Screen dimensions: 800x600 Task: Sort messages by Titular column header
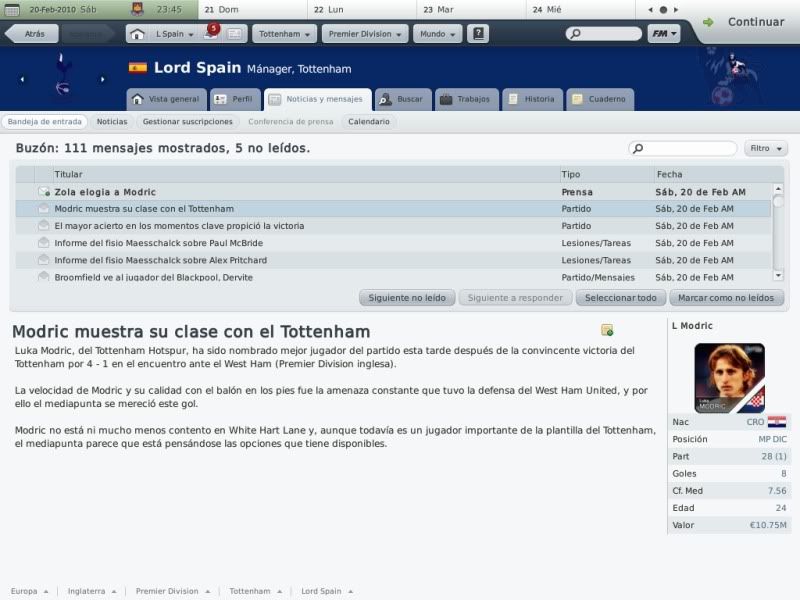(x=306, y=174)
